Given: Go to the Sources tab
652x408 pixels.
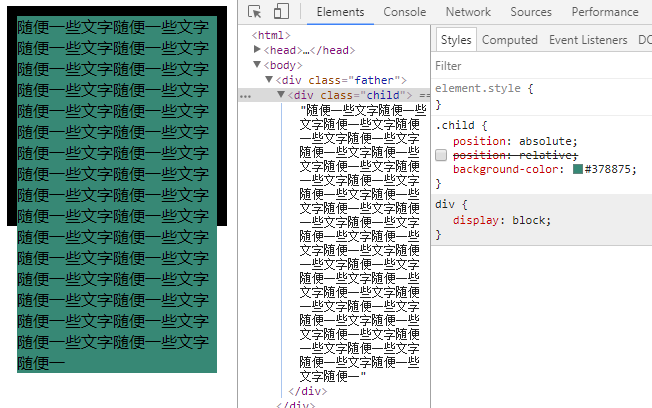Looking at the screenshot, I should (x=530, y=12).
